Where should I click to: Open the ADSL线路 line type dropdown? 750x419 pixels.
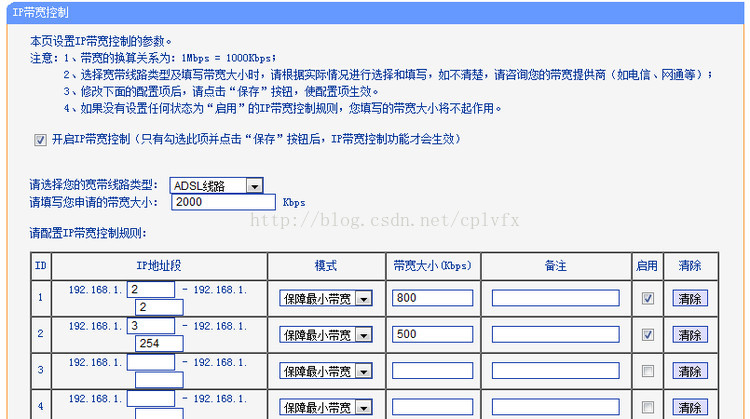tap(216, 186)
